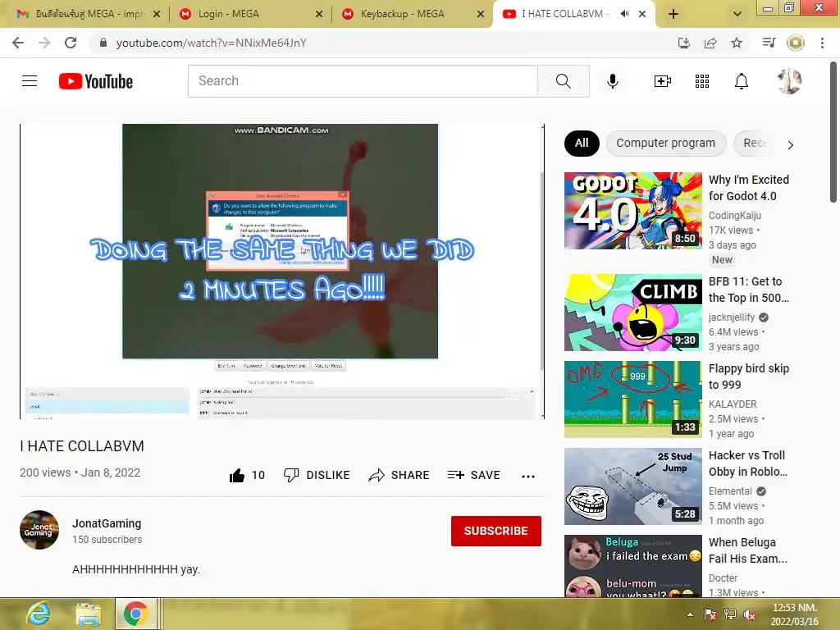This screenshot has width=840, height=630.
Task: Open a new browser tab
Action: coord(673,14)
